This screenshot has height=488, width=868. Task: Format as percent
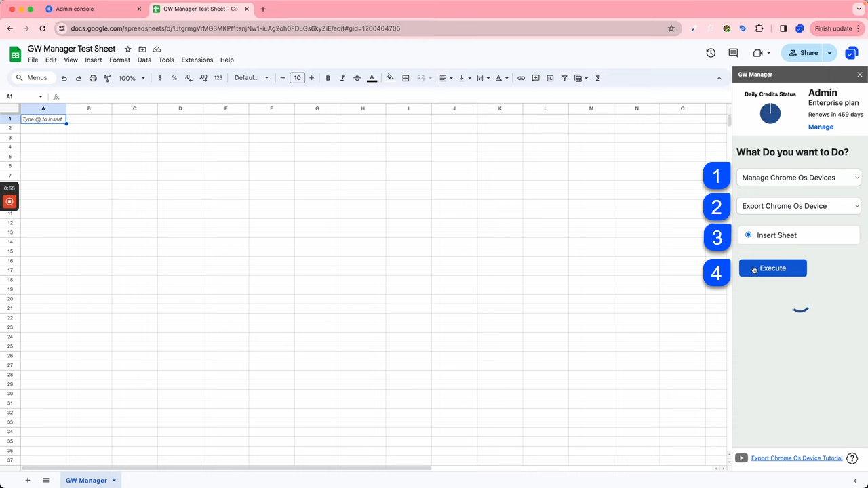click(x=174, y=78)
